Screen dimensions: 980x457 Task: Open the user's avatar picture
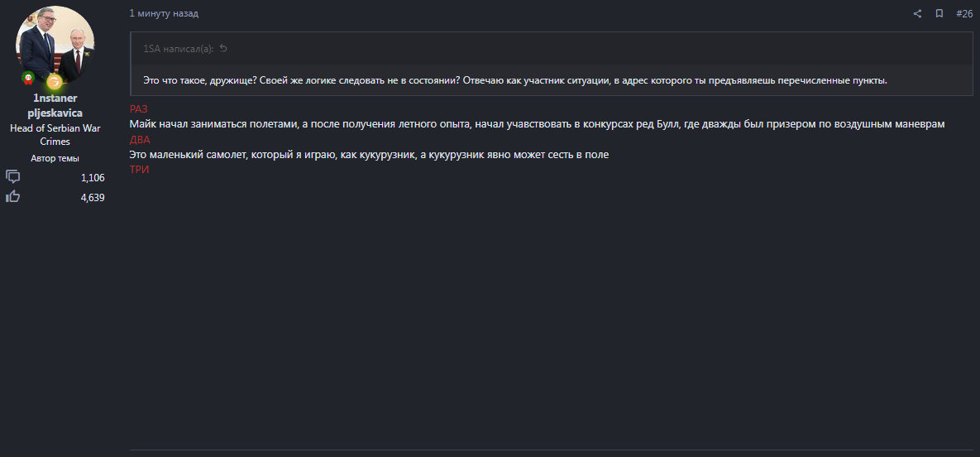click(x=55, y=43)
